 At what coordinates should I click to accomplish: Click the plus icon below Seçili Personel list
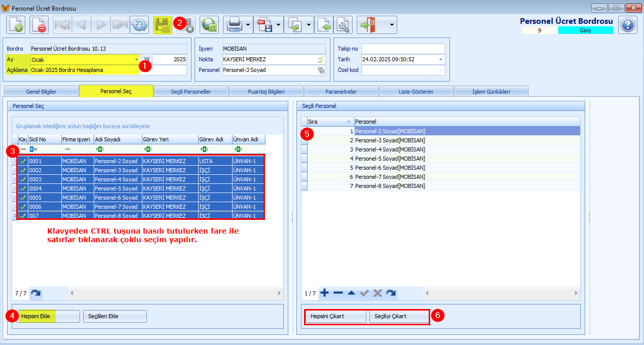pos(325,293)
